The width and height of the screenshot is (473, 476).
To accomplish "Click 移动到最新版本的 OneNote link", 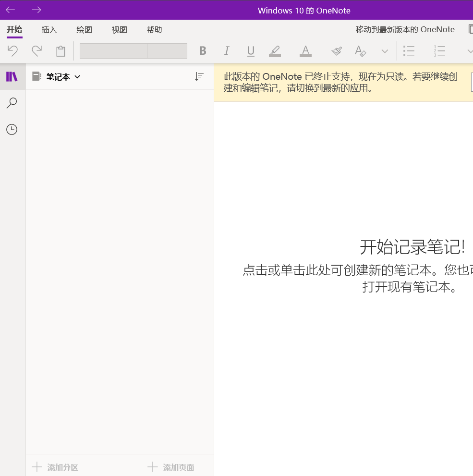I will click(405, 29).
